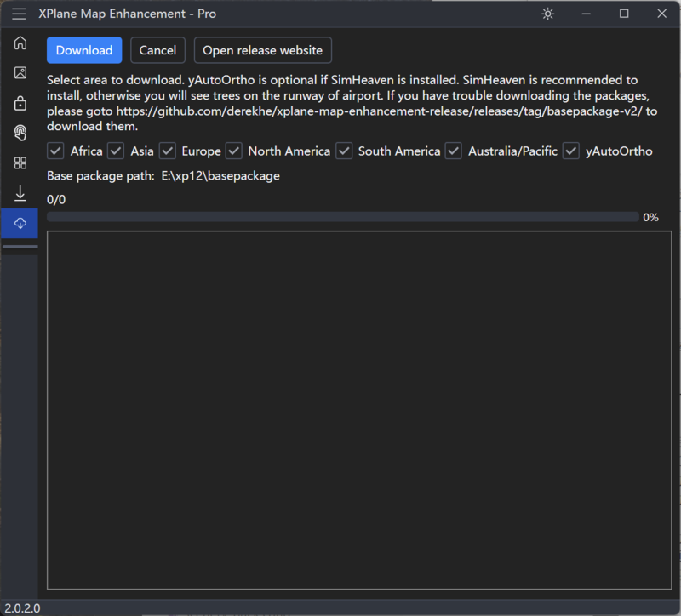Image resolution: width=681 pixels, height=616 pixels.
Task: Open the image page in sidebar
Action: click(20, 73)
